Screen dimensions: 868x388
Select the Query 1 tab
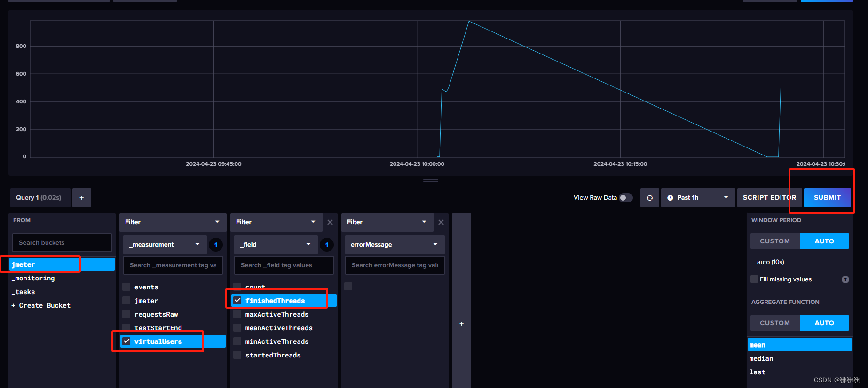point(40,198)
